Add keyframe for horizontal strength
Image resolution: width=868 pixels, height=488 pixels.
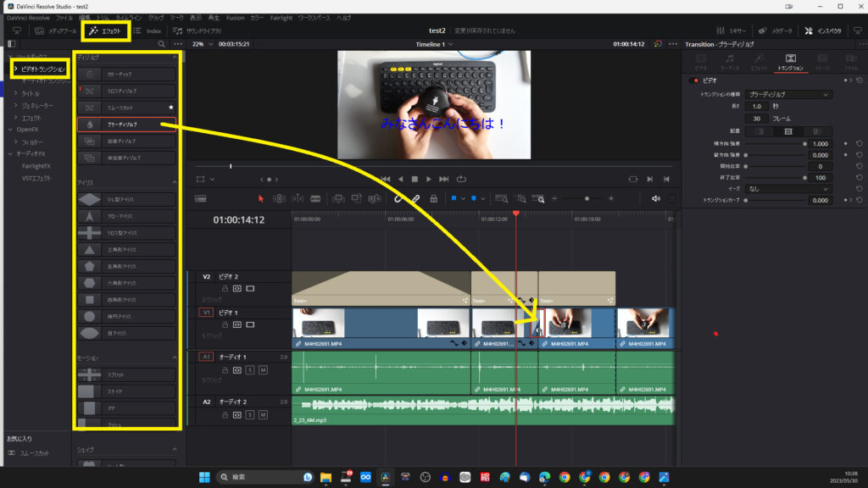click(x=845, y=144)
